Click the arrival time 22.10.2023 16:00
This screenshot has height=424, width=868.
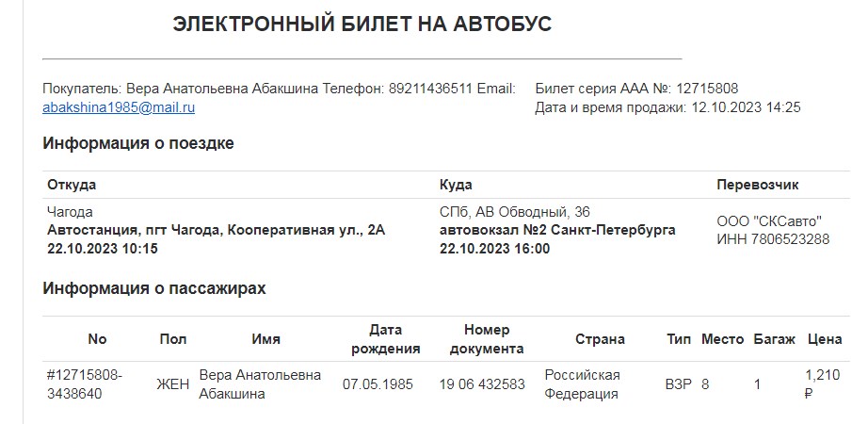495,249
